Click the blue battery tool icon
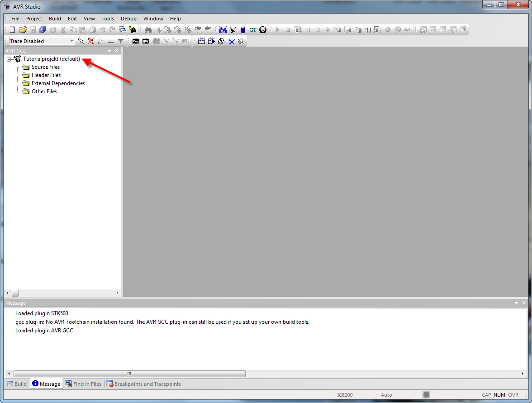 [243, 30]
